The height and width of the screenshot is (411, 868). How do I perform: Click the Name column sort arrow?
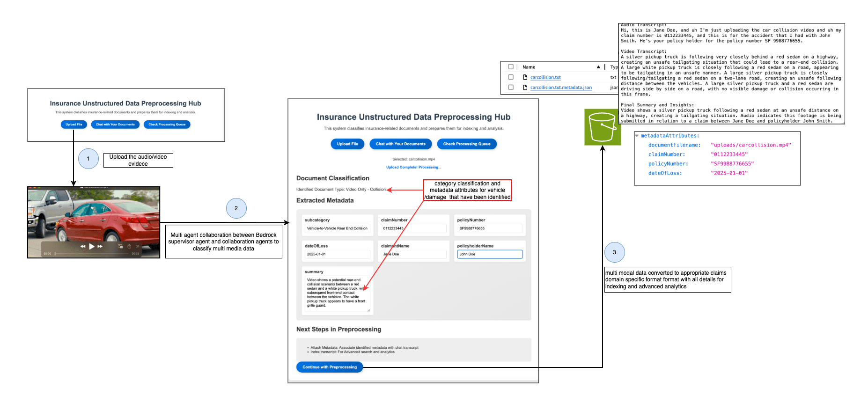click(x=598, y=67)
